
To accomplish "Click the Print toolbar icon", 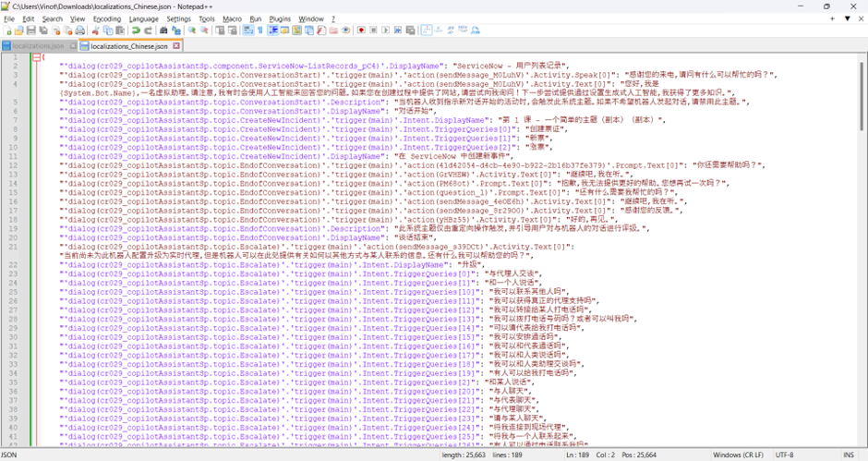I will tap(81, 30).
